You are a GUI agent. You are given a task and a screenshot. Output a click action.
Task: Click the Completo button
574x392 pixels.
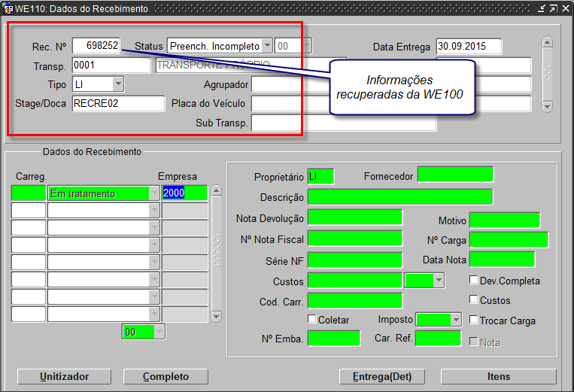[166, 377]
